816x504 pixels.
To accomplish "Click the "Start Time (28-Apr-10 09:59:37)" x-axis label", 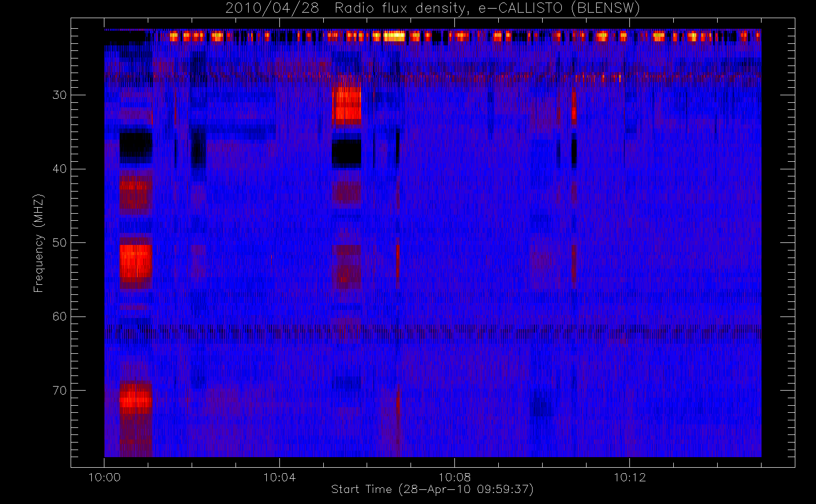I will pos(432,489).
